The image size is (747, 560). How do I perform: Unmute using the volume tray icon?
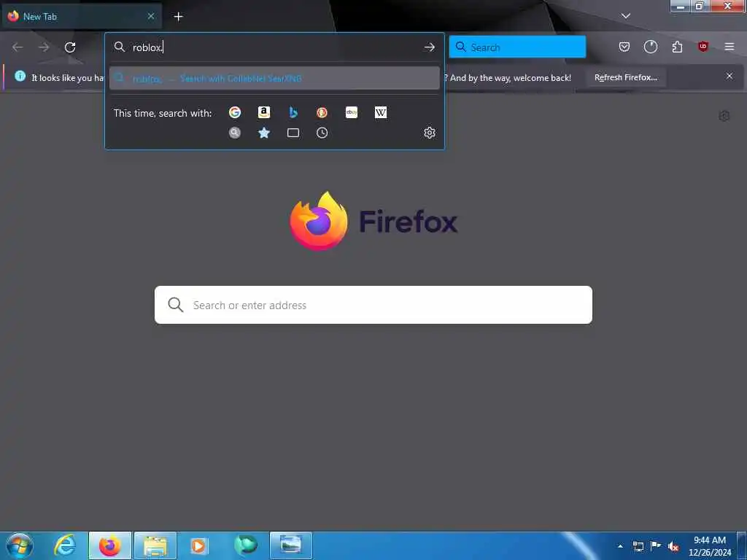(x=673, y=546)
